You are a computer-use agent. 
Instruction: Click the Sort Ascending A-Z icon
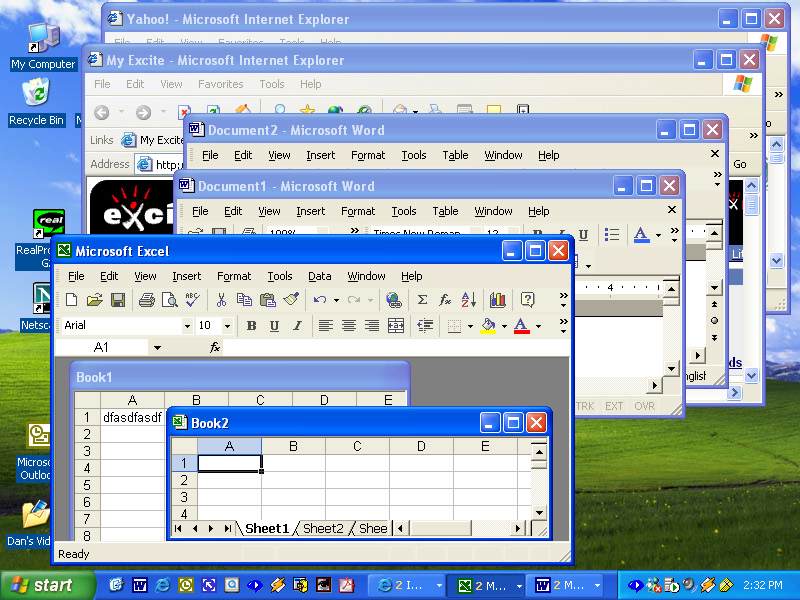coord(468,299)
